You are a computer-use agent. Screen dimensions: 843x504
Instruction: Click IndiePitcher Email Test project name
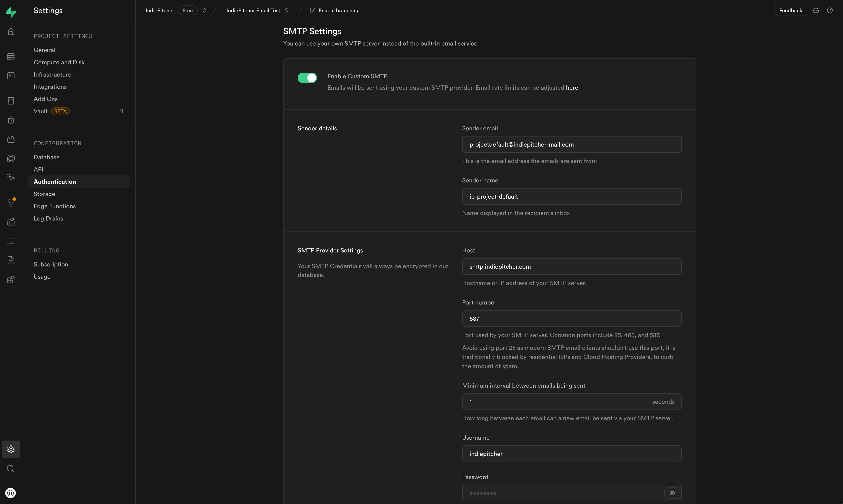pyautogui.click(x=253, y=10)
